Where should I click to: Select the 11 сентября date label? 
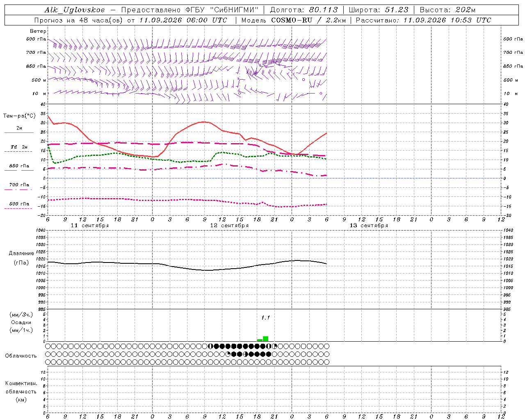click(x=90, y=226)
